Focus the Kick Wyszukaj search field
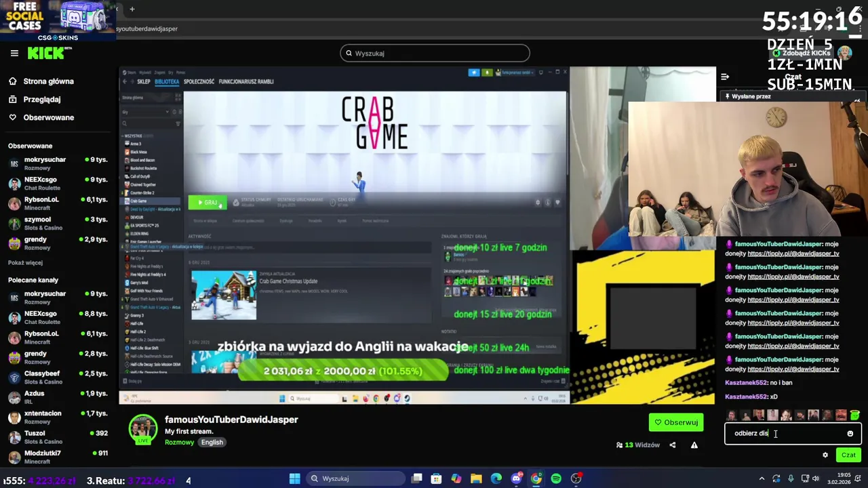Viewport: 868px width, 488px height. (435, 53)
